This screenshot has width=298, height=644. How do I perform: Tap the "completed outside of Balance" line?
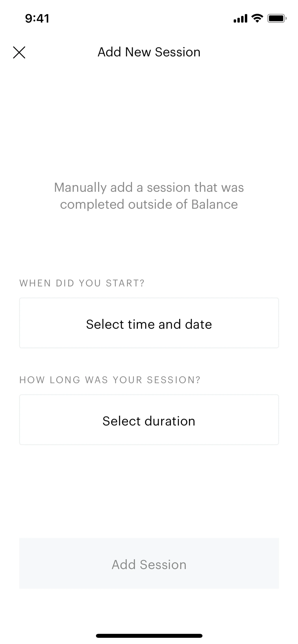pyautogui.click(x=149, y=204)
